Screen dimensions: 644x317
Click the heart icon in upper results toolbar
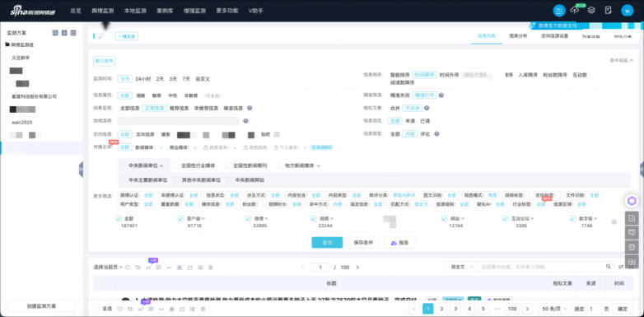coord(128,268)
